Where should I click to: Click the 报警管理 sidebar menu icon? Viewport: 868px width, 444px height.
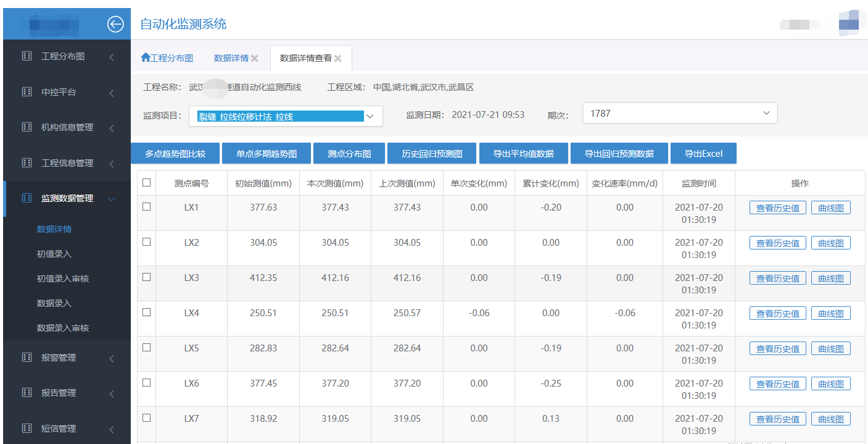tap(27, 358)
